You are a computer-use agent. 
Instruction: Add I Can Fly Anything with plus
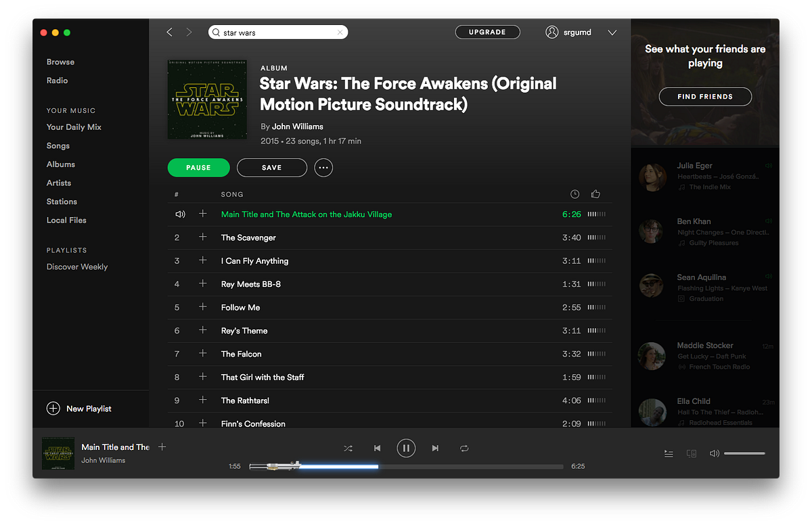(x=202, y=260)
